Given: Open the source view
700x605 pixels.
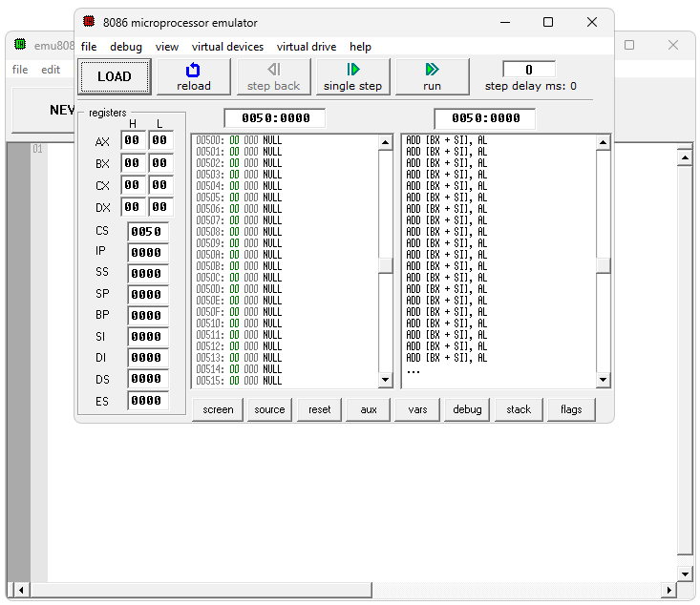Looking at the screenshot, I should coord(269,409).
